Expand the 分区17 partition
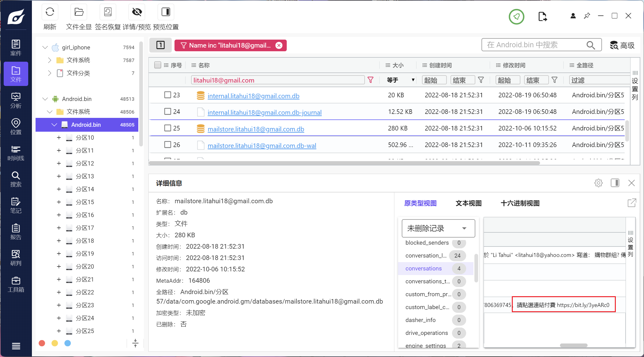Screen dimensions: 644x357 pos(59,228)
